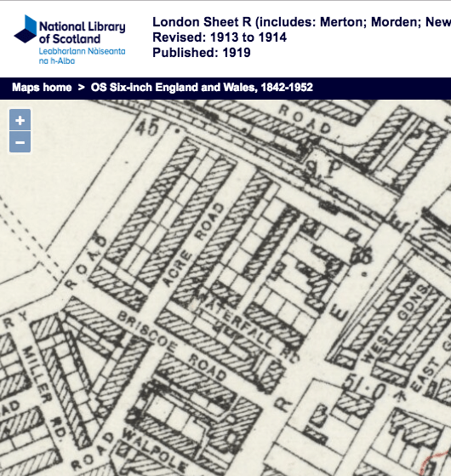Click the 'BRISCOE ROAD' label on the map
451x476 pixels.
coord(172,347)
